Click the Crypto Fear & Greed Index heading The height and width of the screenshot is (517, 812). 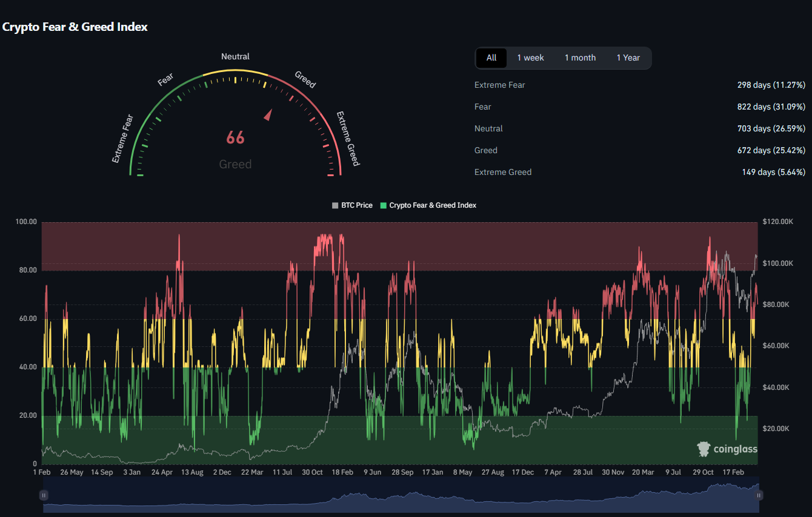point(75,27)
